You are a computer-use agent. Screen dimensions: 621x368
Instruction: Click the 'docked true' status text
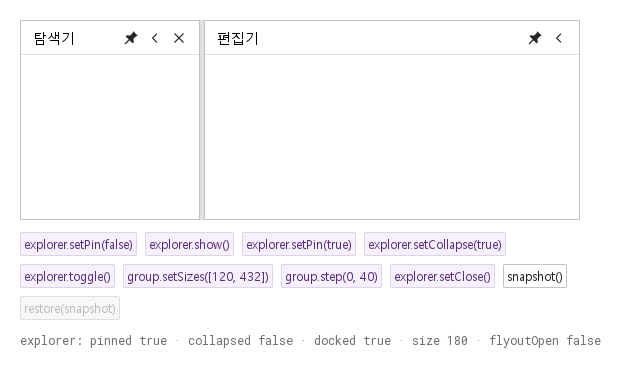[352, 341]
